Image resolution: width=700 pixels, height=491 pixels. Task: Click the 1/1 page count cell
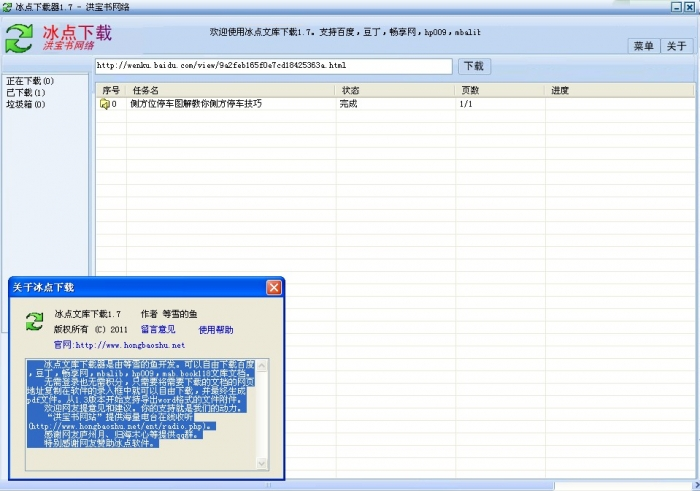pos(466,104)
